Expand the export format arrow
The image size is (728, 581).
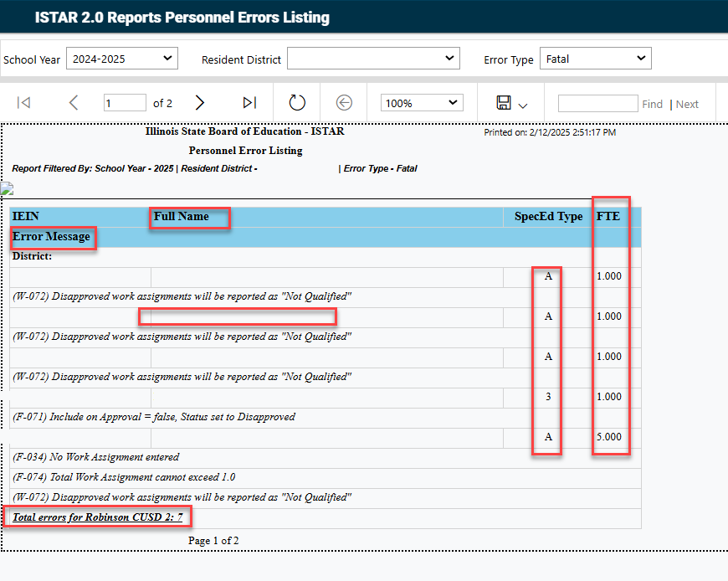click(x=523, y=105)
